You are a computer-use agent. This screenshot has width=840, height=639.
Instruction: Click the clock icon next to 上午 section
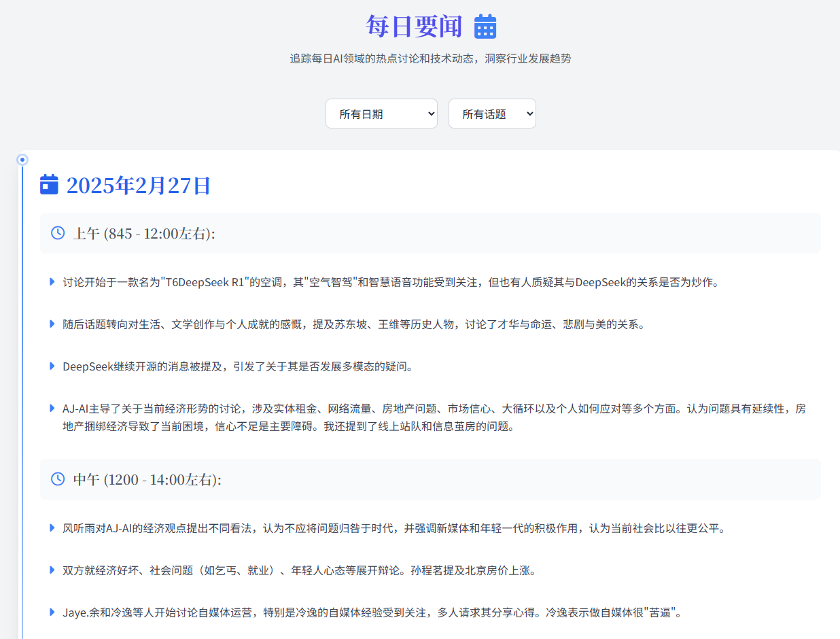[x=58, y=233]
